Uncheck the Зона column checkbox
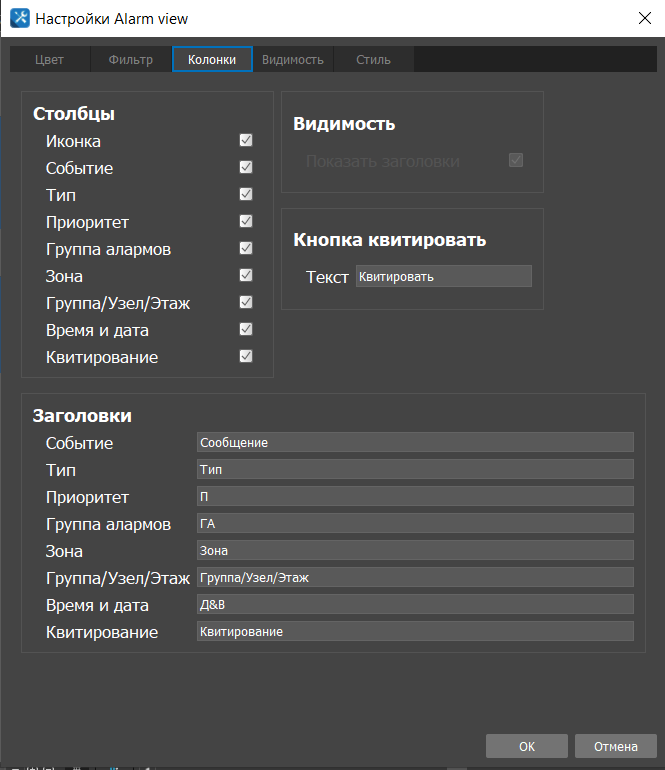 [246, 276]
